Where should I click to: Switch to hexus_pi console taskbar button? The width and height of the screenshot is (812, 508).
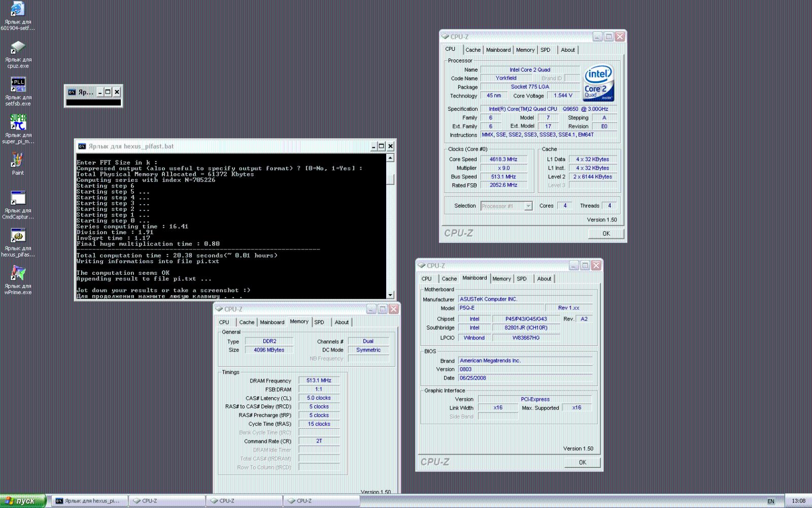tap(89, 501)
